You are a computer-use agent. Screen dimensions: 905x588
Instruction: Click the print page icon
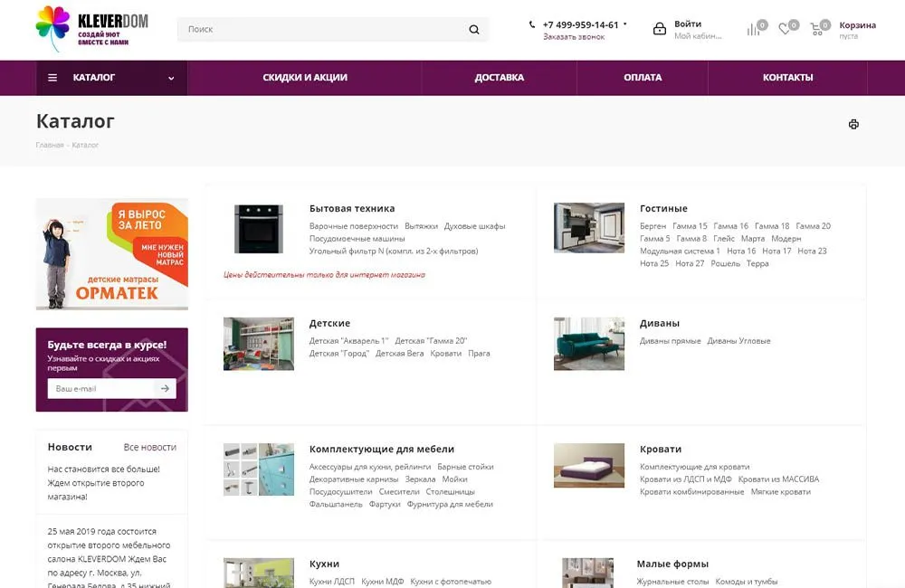coord(853,125)
